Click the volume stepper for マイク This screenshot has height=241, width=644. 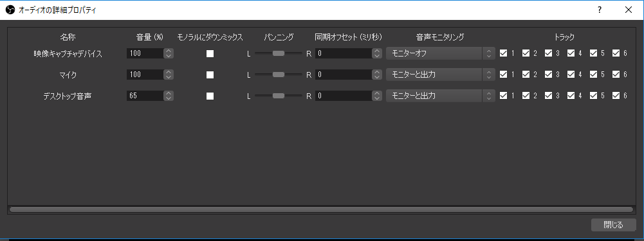point(169,75)
